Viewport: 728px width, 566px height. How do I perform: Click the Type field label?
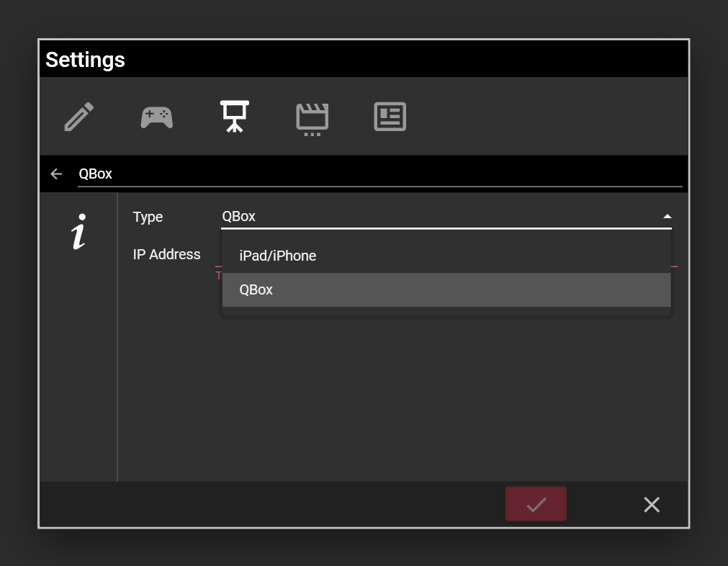click(148, 217)
